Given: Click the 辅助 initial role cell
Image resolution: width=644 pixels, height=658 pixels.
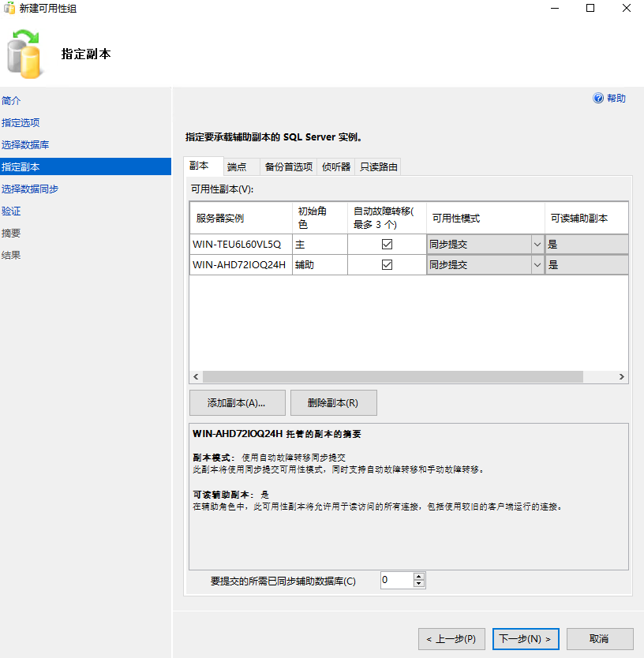Looking at the screenshot, I should (320, 265).
